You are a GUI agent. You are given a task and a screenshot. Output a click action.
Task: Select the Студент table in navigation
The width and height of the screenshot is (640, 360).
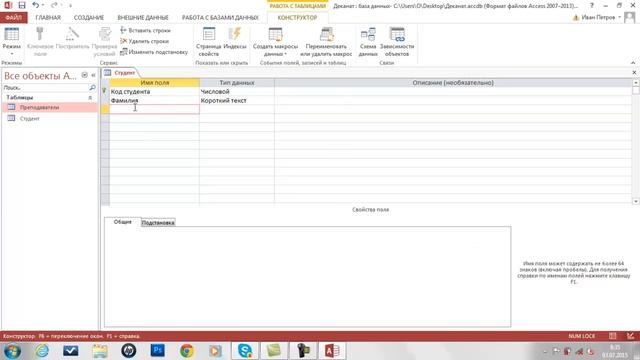click(x=49, y=118)
